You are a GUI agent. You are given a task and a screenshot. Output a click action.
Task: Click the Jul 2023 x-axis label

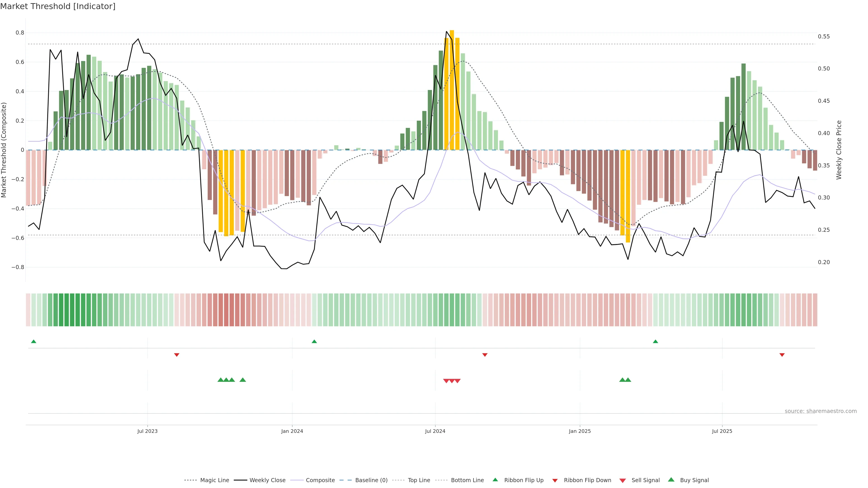coord(147,431)
